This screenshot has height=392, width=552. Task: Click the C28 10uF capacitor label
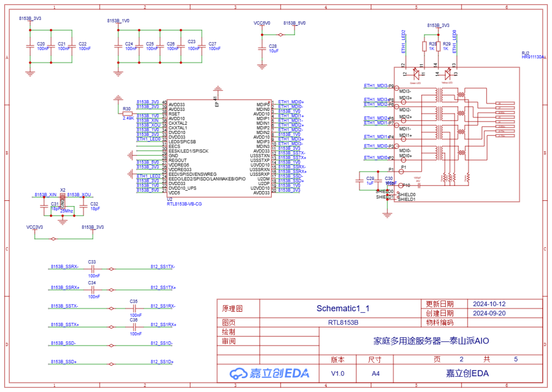(x=273, y=49)
